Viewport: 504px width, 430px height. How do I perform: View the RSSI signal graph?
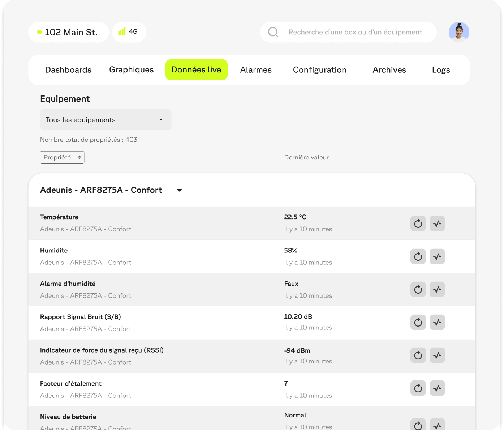[437, 355]
